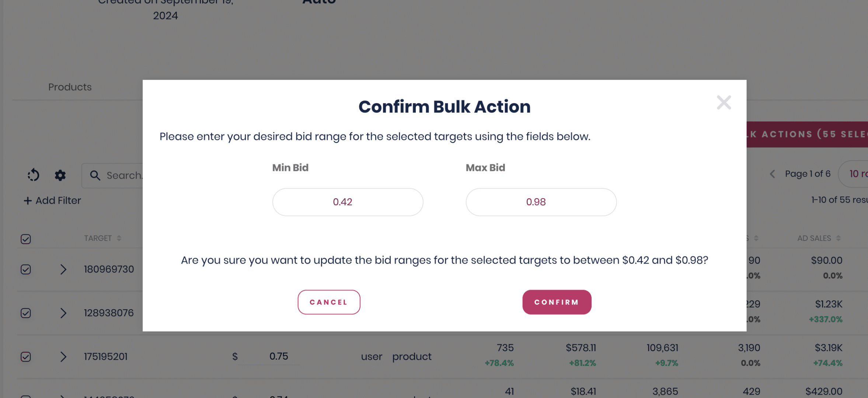The image size is (868, 398).
Task: Expand row for target 128938076
Action: [x=63, y=313]
